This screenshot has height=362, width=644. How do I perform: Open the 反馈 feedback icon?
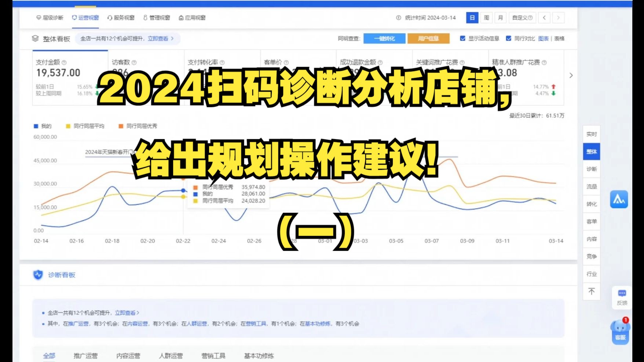pyautogui.click(x=622, y=297)
